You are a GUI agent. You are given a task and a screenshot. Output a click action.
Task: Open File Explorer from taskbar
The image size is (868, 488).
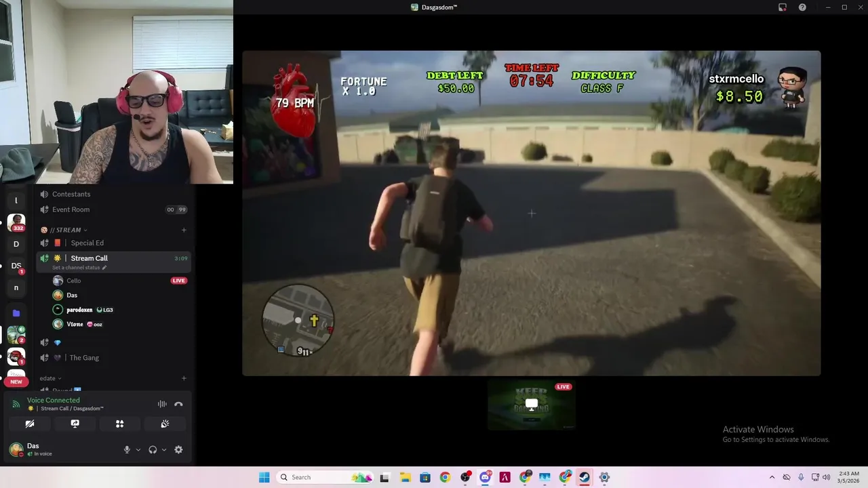click(405, 477)
